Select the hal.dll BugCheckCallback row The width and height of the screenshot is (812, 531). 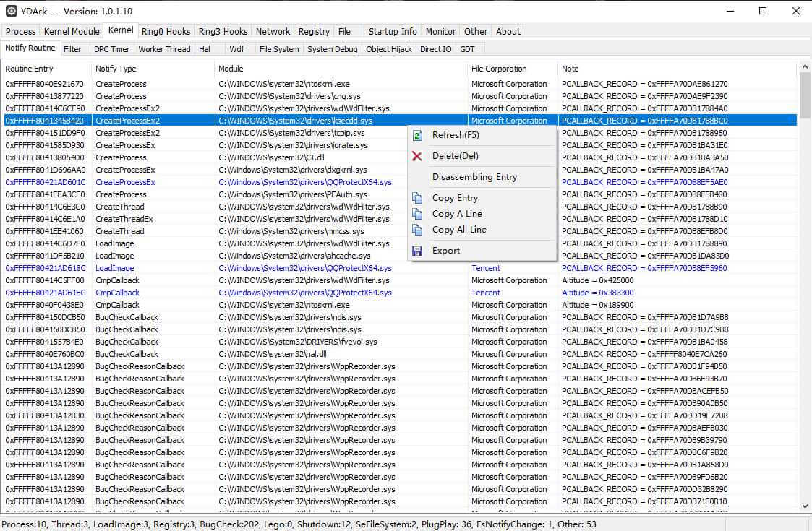400,354
